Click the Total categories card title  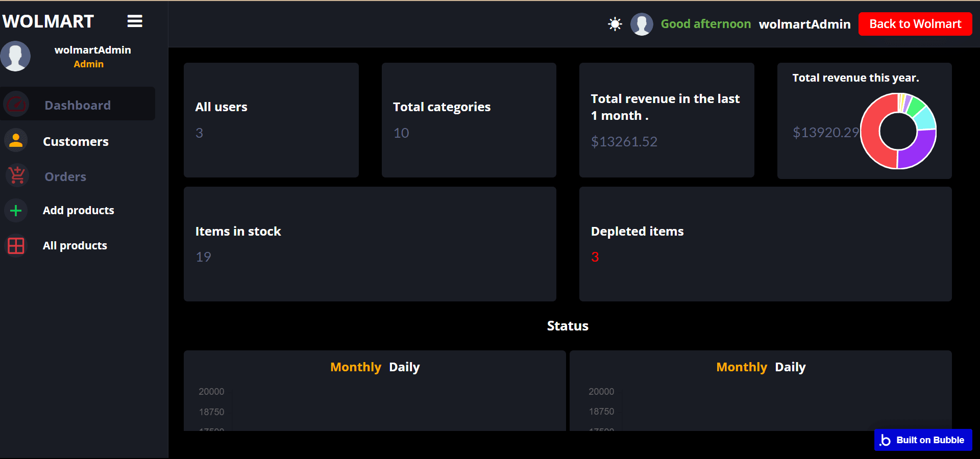coord(442,107)
